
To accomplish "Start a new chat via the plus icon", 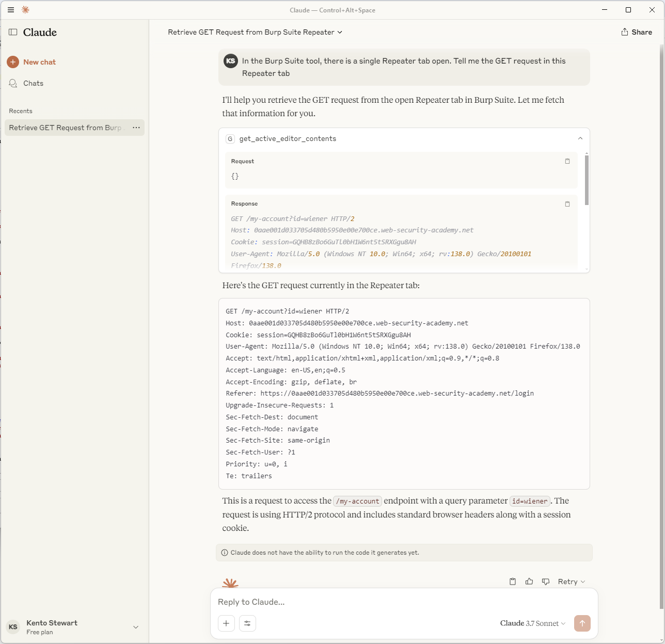I will click(x=12, y=62).
